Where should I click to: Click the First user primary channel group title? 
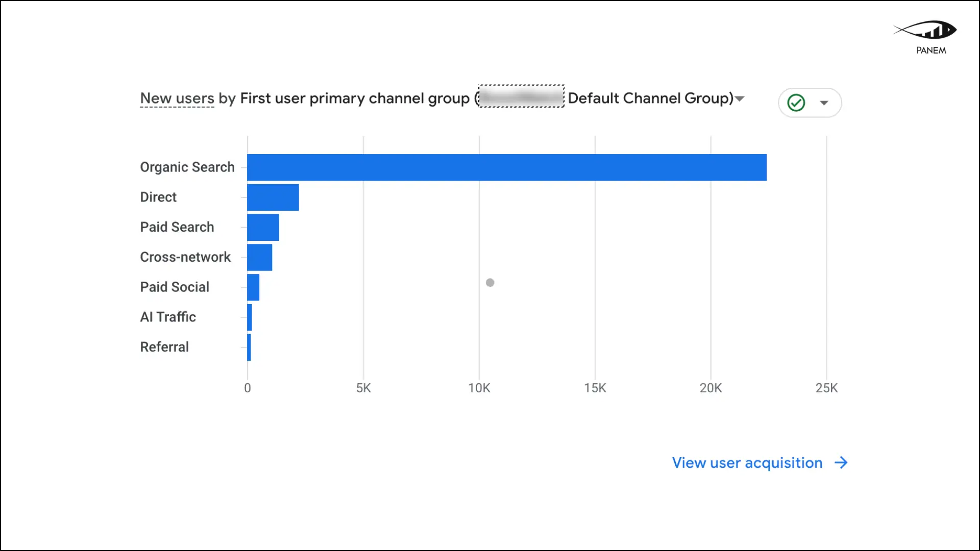coord(354,98)
